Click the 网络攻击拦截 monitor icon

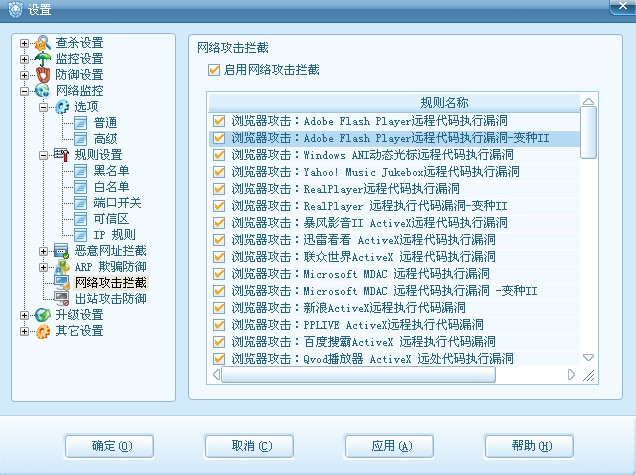click(x=62, y=283)
